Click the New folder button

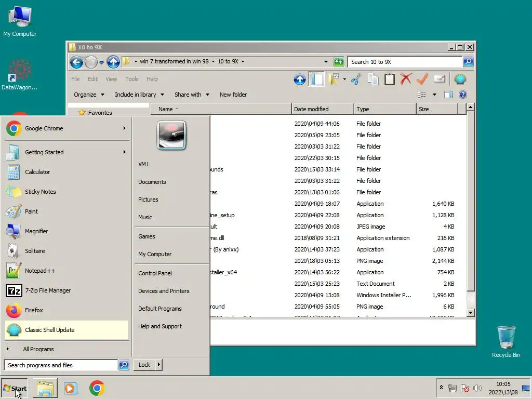(x=233, y=95)
